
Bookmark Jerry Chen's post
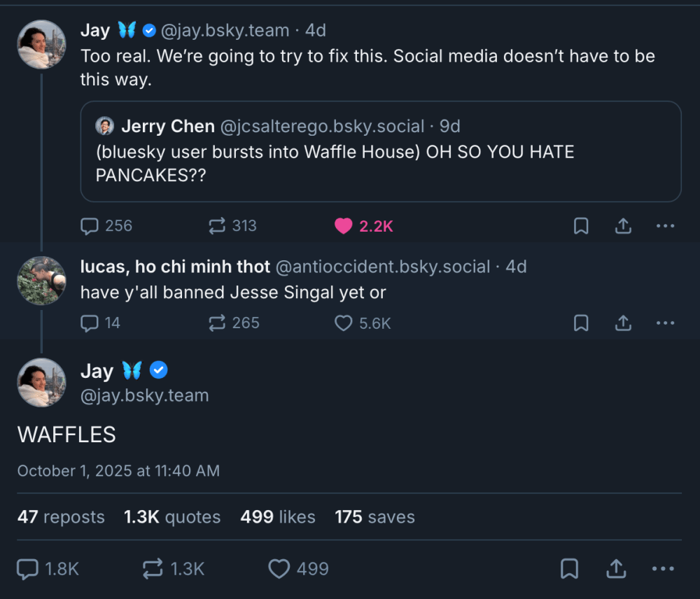coord(580,225)
